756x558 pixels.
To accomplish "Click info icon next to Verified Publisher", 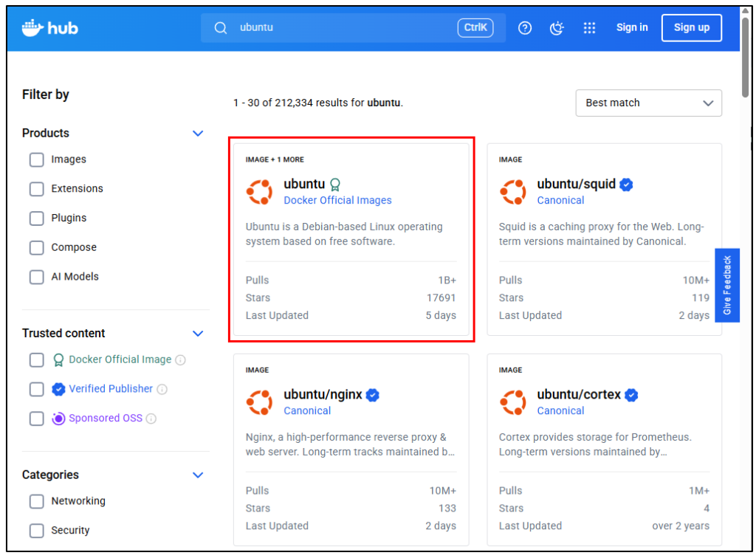I will [x=162, y=389].
